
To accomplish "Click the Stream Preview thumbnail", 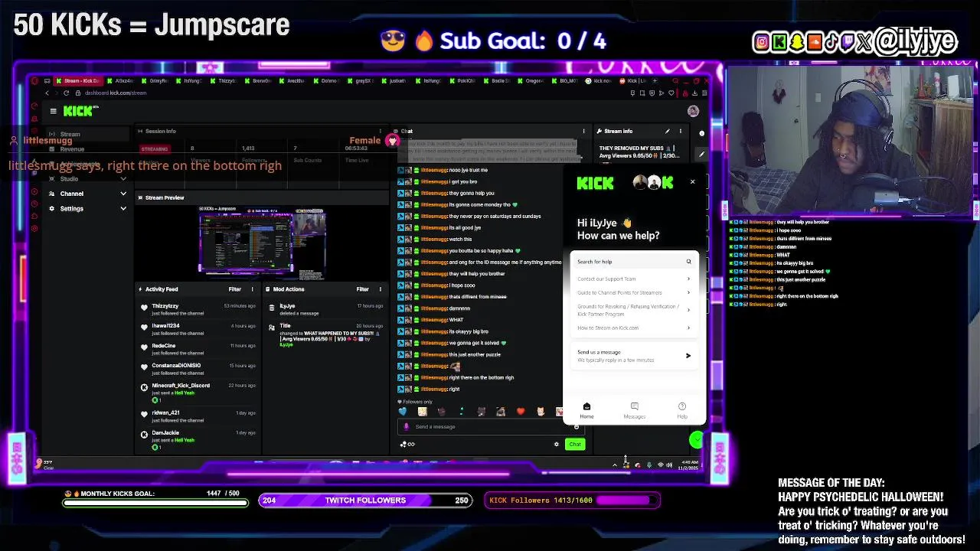I will [x=262, y=243].
